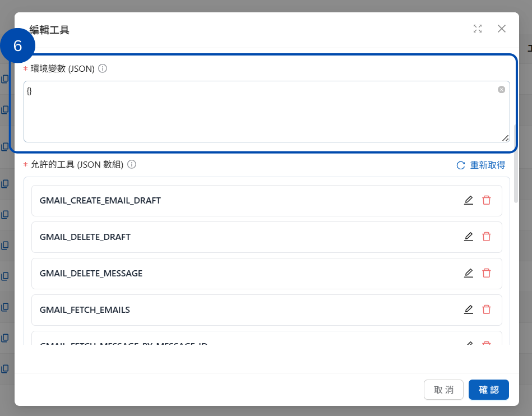The width and height of the screenshot is (532, 416).
Task: Delete the GMAIL_DELETE_DRAFT tool entry
Action: pos(487,237)
